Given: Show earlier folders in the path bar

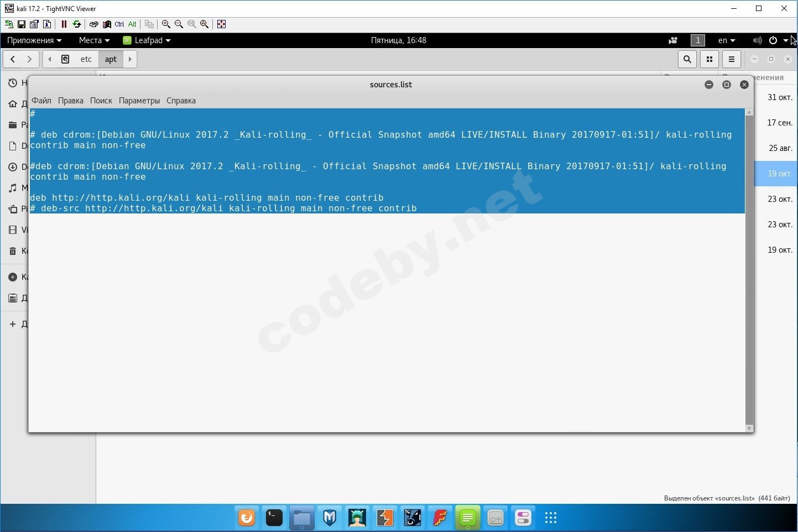Looking at the screenshot, I should click(x=50, y=59).
